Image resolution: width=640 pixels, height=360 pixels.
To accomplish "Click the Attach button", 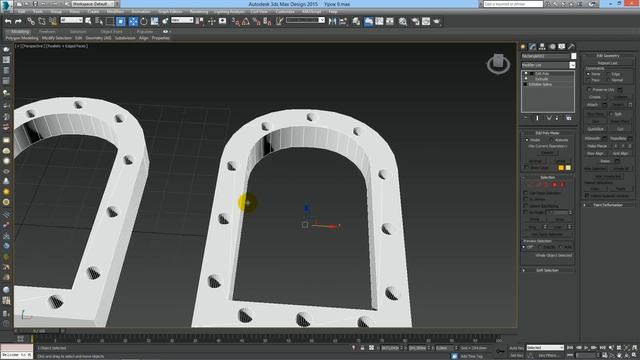I will click(592, 105).
